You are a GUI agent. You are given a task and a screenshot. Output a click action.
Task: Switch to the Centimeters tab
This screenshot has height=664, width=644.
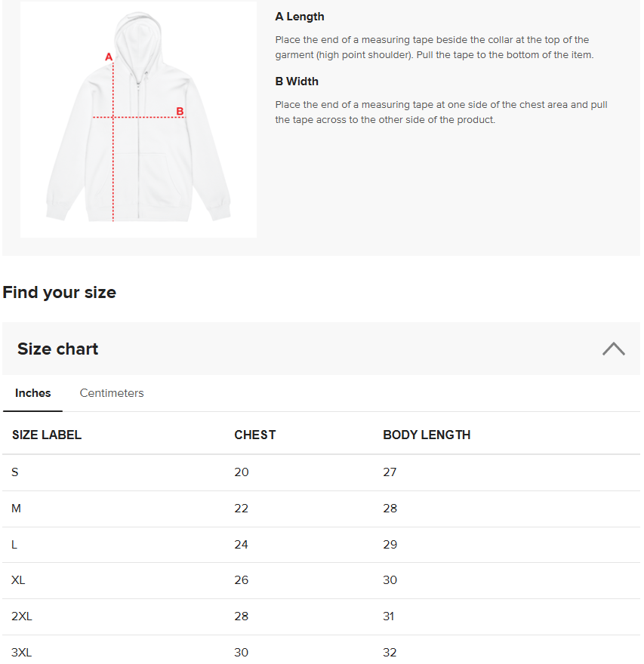112,393
